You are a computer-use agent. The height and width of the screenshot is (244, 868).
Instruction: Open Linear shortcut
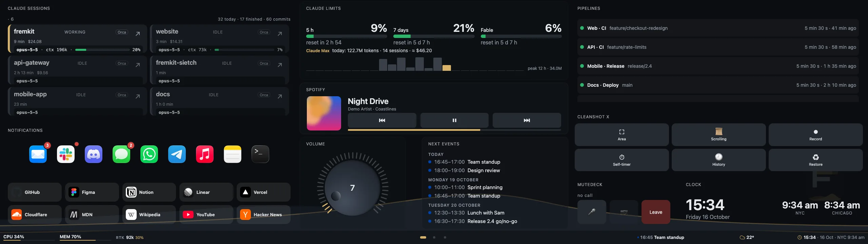(206, 192)
